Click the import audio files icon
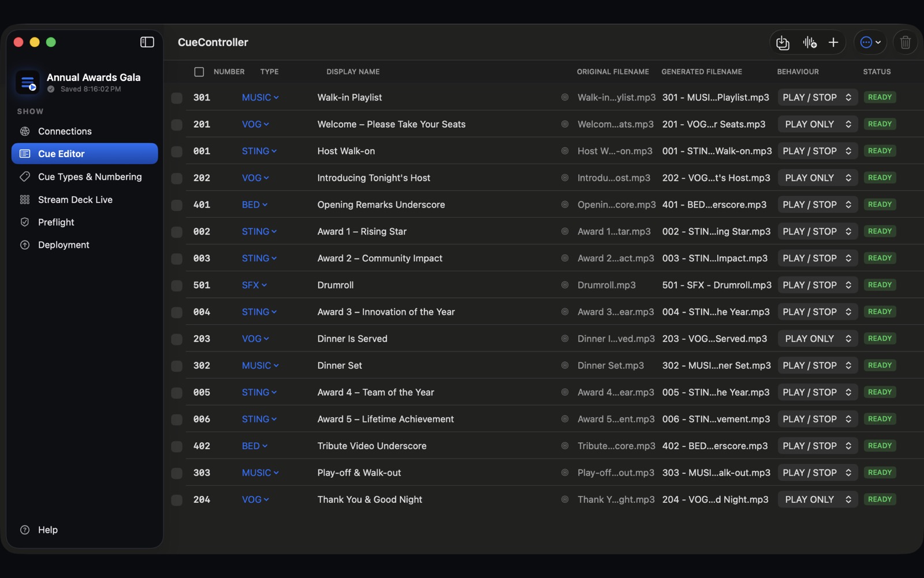924x578 pixels. coord(783,43)
